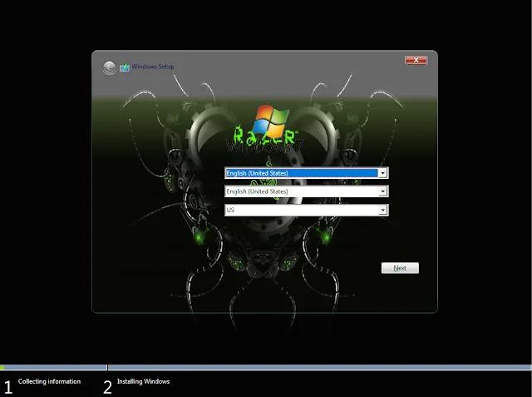Click the Windows flag logo
Screen dimensions: 532x397
click(271, 121)
